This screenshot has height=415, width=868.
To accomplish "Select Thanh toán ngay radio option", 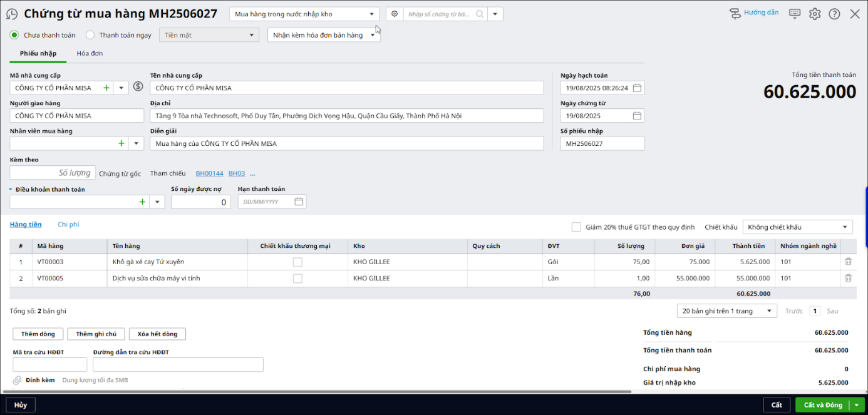I will tap(90, 35).
